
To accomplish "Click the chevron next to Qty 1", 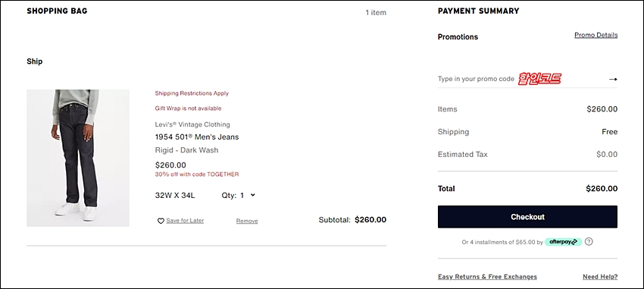I will 252,195.
